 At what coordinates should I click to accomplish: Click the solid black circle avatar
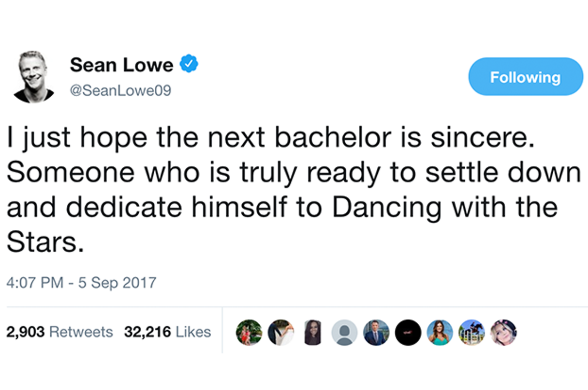(408, 333)
